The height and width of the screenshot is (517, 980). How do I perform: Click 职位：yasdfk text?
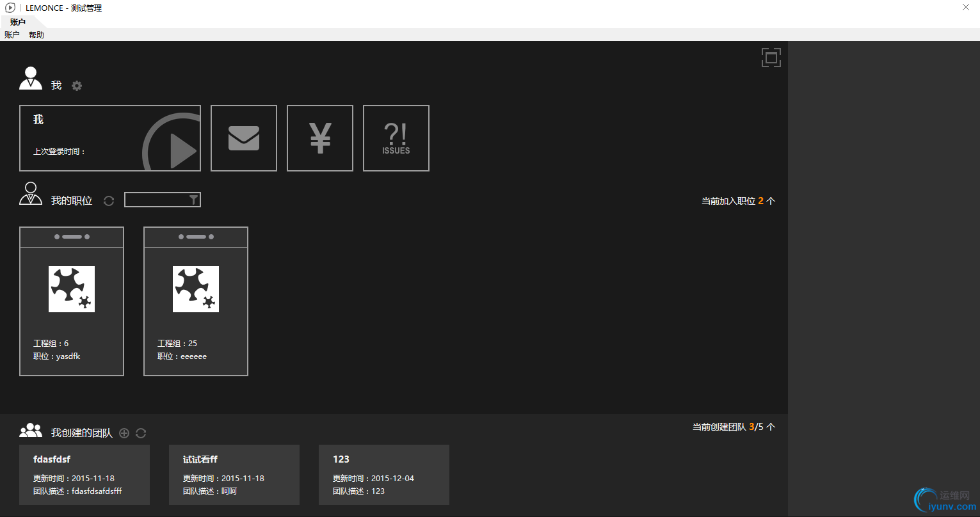(56, 356)
